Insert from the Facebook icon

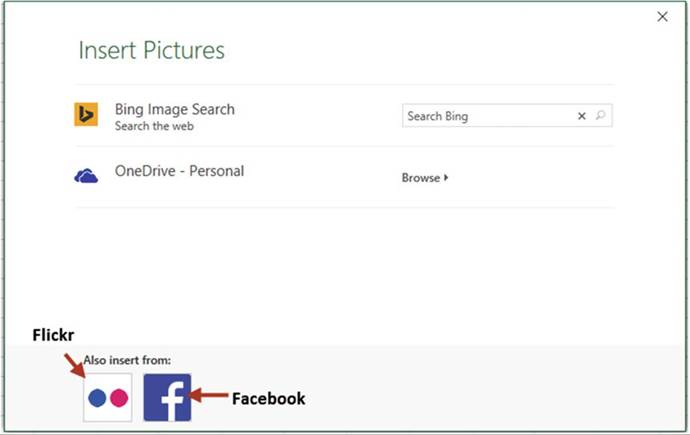tap(167, 397)
